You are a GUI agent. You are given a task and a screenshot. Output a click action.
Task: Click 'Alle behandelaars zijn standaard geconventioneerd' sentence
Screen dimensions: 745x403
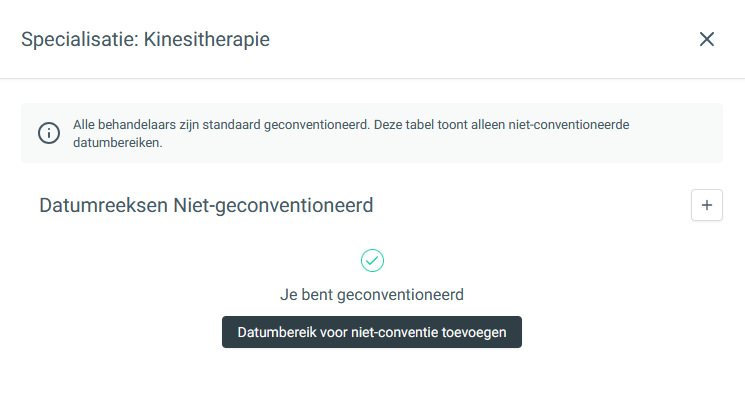(x=220, y=125)
